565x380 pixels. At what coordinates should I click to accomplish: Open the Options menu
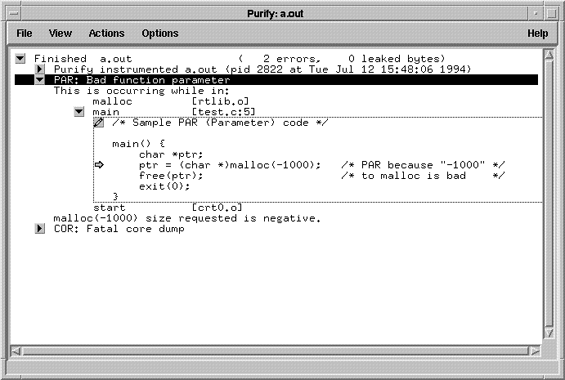[x=160, y=33]
